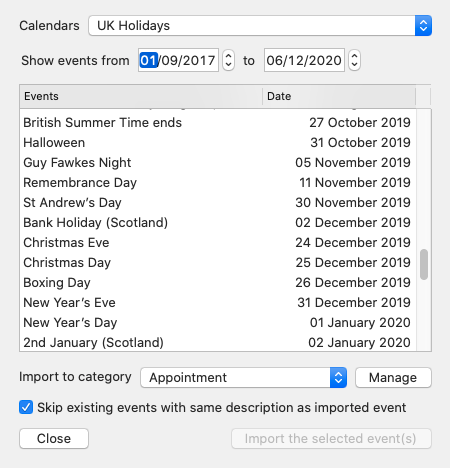The width and height of the screenshot is (450, 468).
Task: Open the UK Holidays calendars dropdown
Action: pos(260,25)
